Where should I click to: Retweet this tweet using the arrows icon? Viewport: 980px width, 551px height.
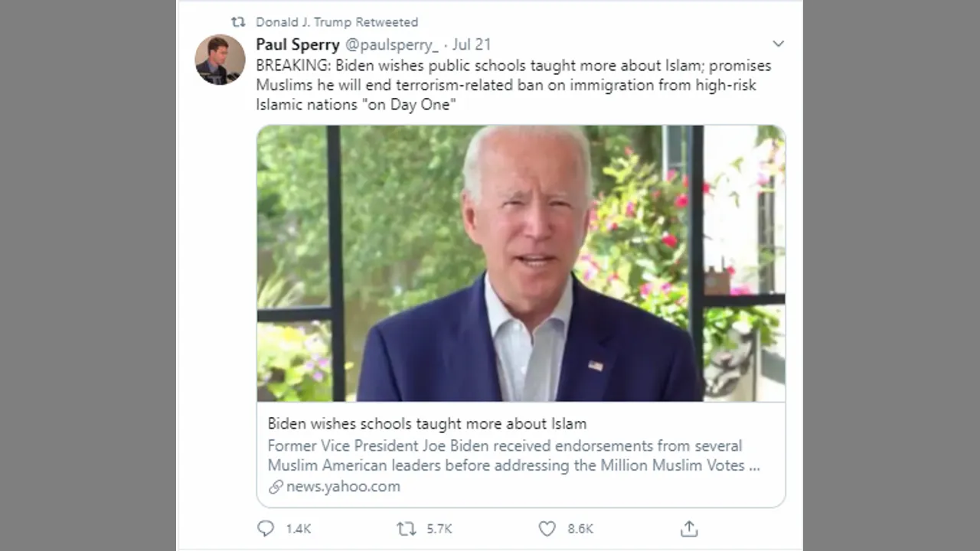point(407,529)
